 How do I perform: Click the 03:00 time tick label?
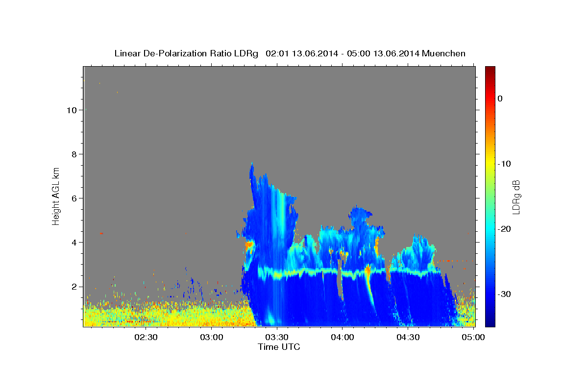point(211,337)
